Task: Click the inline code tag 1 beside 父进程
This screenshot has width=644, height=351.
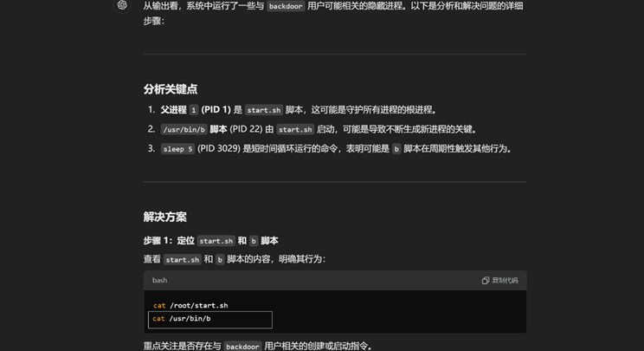Action: pyautogui.click(x=194, y=110)
